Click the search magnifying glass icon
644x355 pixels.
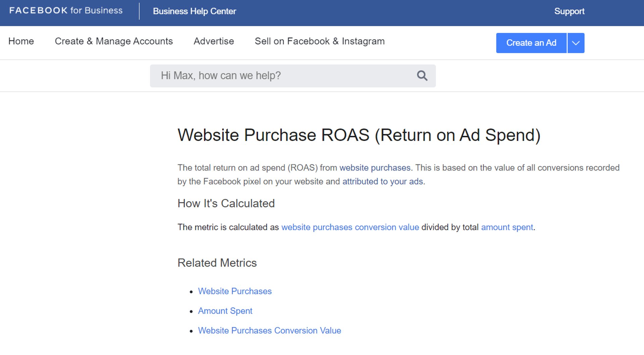point(422,75)
